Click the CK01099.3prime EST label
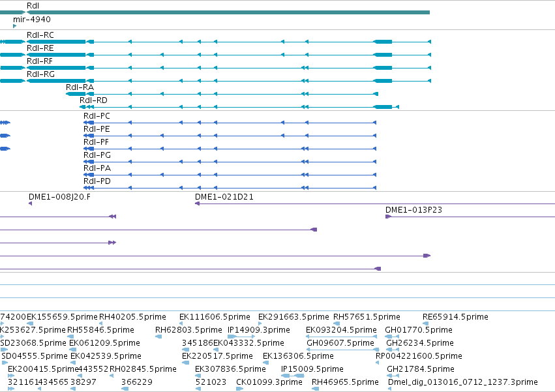Viewport: 555px width, 392px height. 269,382
